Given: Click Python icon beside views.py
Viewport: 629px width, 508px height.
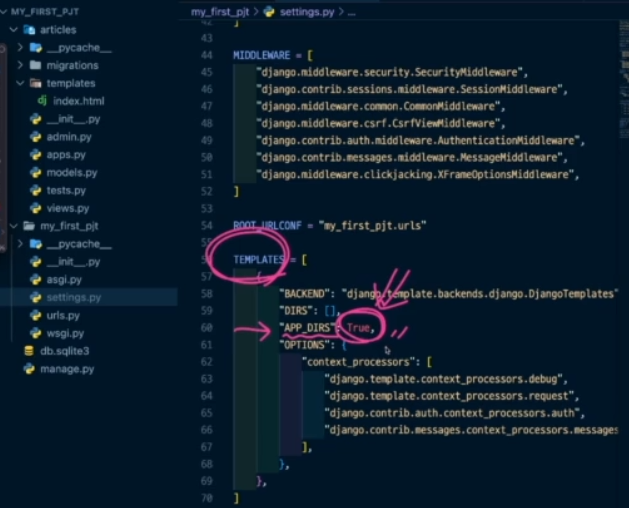Looking at the screenshot, I should coord(36,208).
